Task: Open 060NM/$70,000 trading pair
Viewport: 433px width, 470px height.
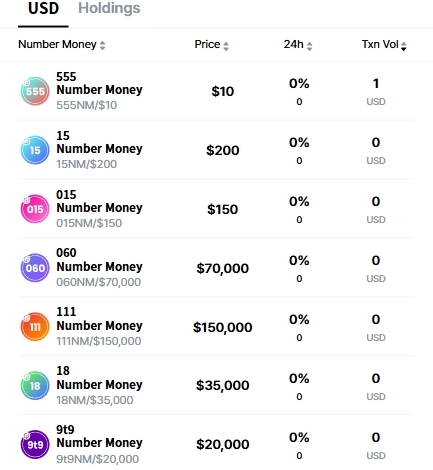Action: tap(98, 282)
